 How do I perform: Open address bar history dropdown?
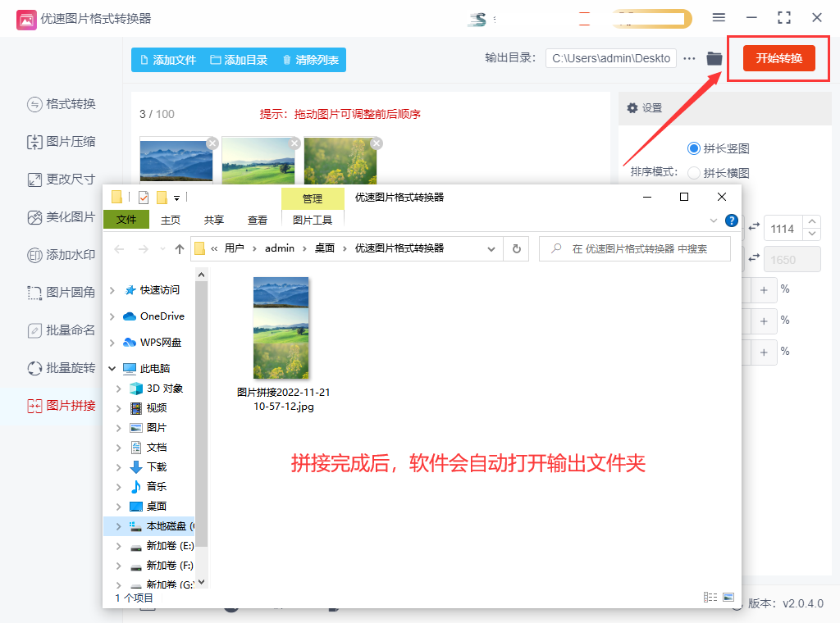(491, 249)
